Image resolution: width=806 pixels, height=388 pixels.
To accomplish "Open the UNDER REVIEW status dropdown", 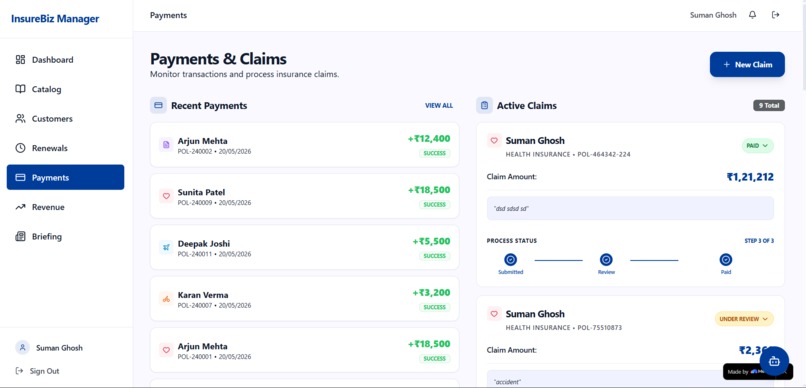I will click(x=744, y=319).
